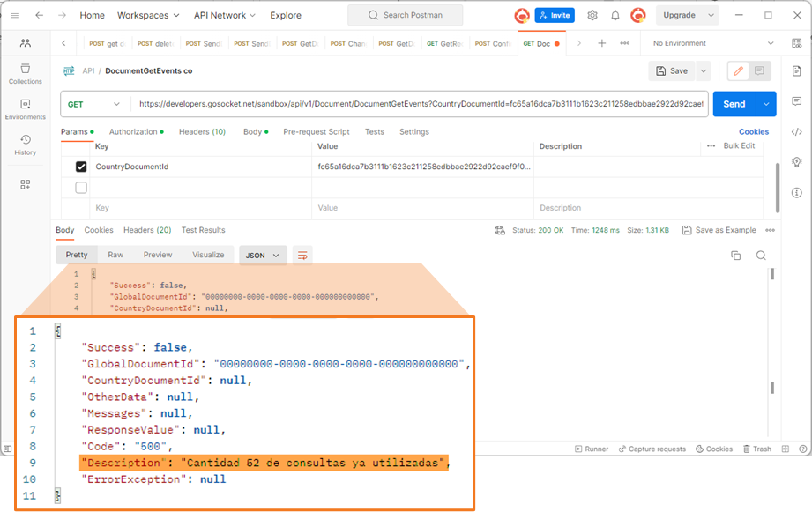Open the lightbulb icon in right sidebar
The height and width of the screenshot is (512, 812).
pos(797,162)
